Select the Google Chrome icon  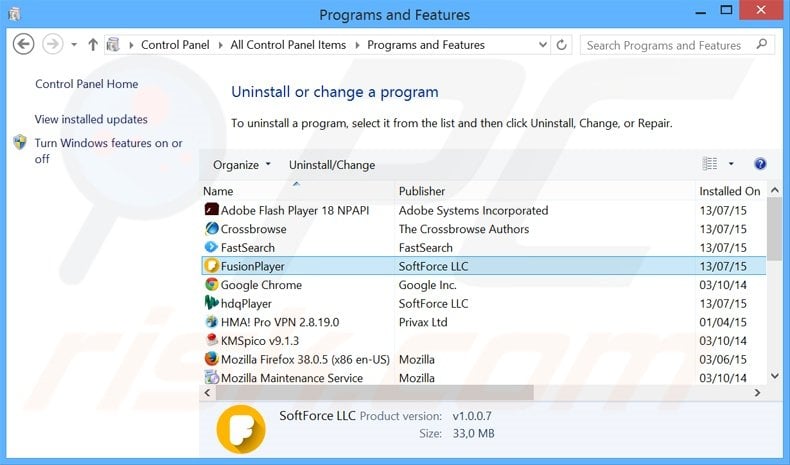point(212,284)
